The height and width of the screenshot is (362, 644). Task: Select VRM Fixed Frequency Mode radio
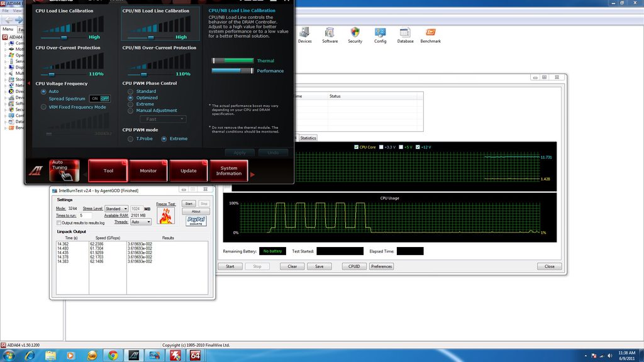point(43,107)
